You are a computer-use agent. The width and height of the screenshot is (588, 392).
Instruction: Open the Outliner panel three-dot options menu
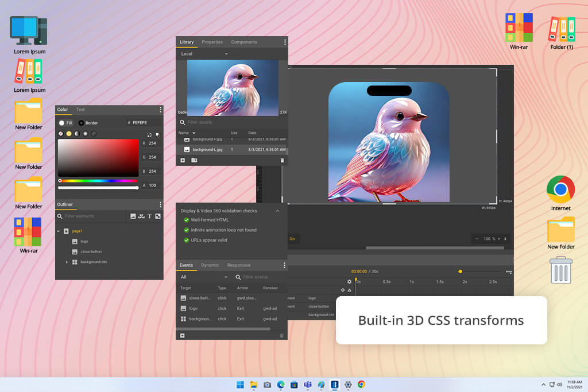point(161,204)
